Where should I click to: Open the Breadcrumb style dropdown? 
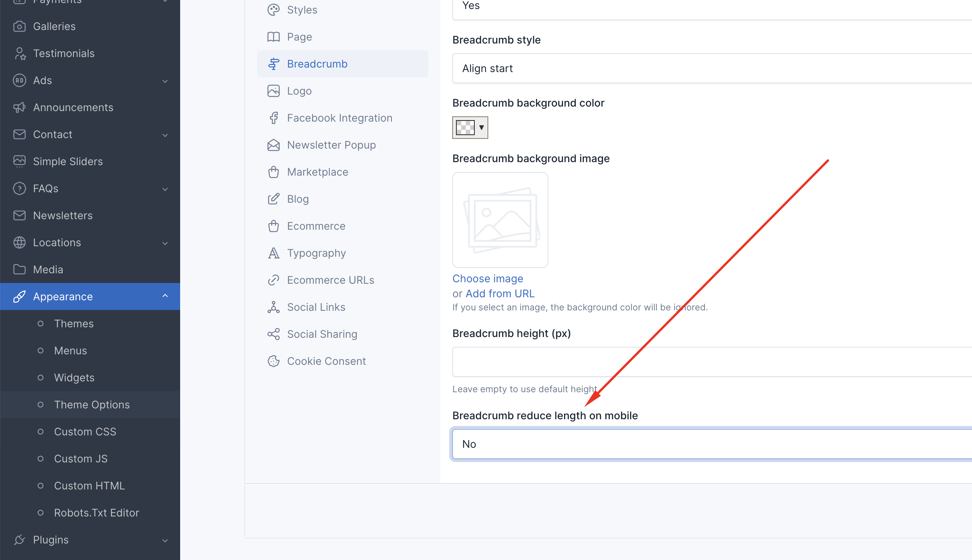tap(712, 68)
